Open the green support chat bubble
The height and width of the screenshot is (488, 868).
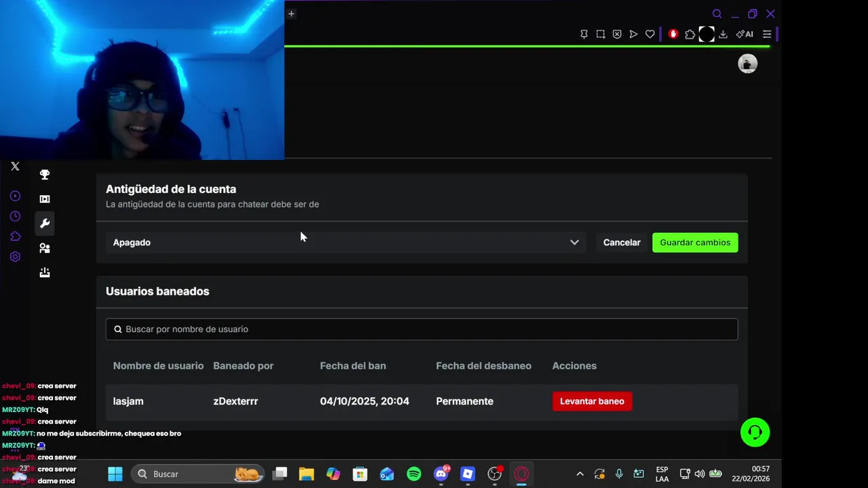(755, 432)
